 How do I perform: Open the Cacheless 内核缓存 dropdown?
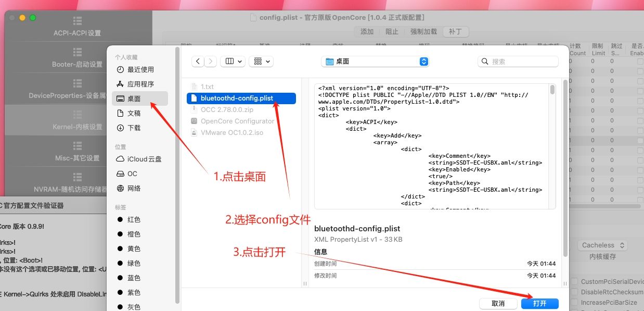tap(601, 245)
